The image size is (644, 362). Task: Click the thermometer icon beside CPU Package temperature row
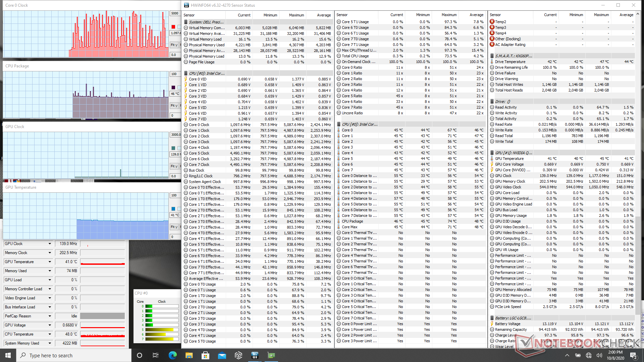tap(339, 221)
